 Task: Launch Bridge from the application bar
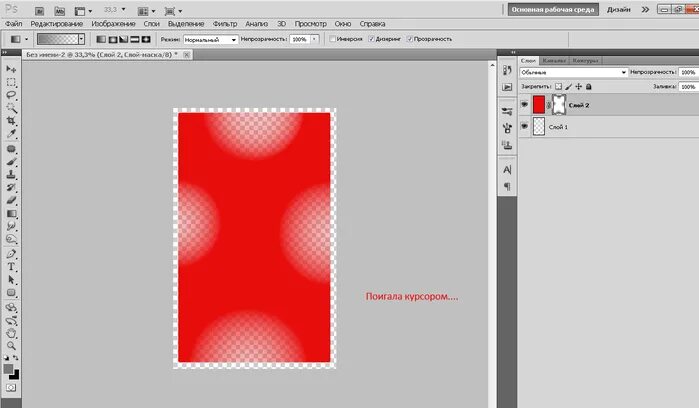pos(39,11)
